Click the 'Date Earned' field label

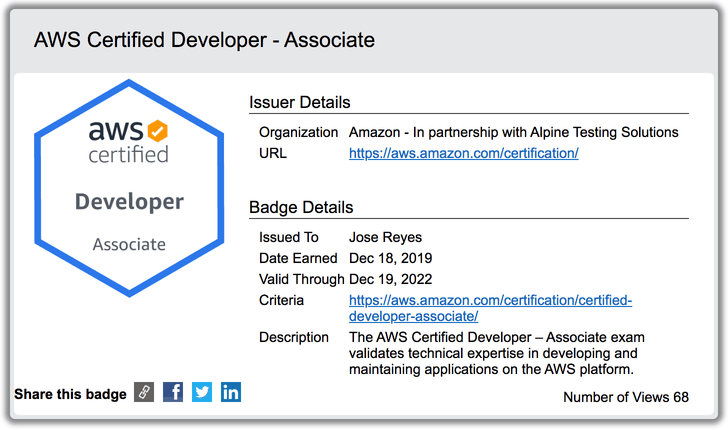(x=298, y=258)
